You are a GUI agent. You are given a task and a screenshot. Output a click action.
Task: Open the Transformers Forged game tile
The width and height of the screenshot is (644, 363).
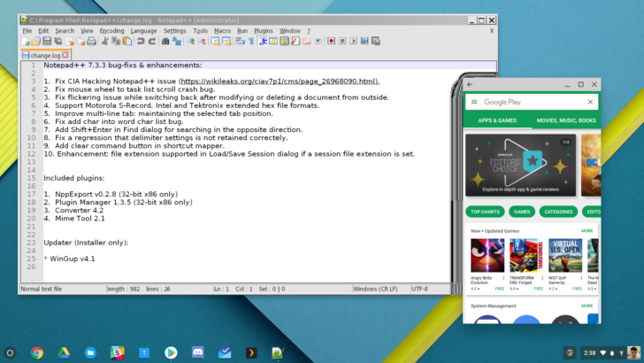[x=526, y=265]
